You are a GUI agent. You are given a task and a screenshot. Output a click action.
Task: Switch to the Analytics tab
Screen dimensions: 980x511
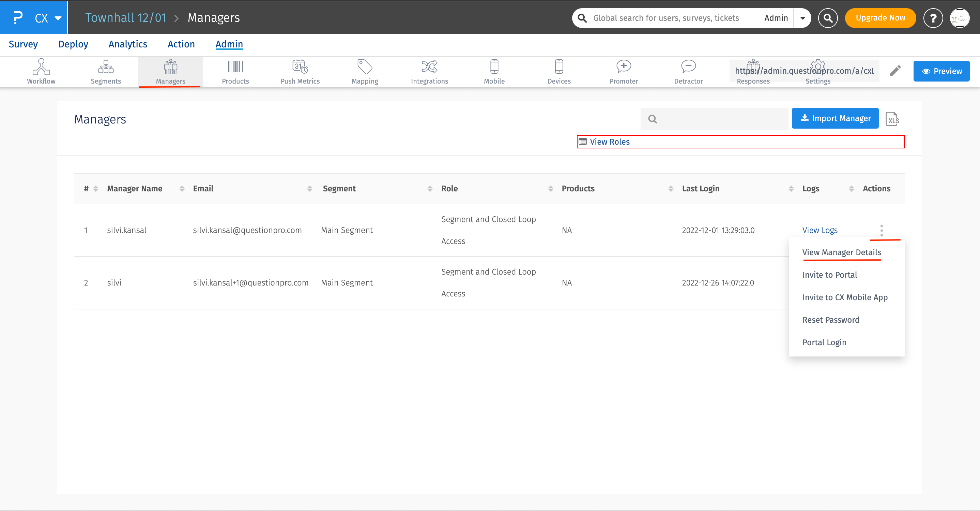coord(127,44)
